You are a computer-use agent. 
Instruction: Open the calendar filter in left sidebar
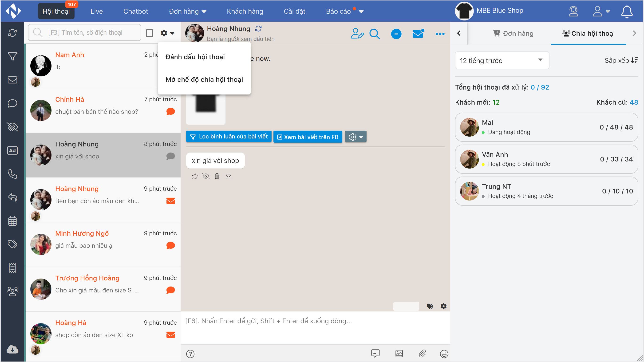click(12, 221)
